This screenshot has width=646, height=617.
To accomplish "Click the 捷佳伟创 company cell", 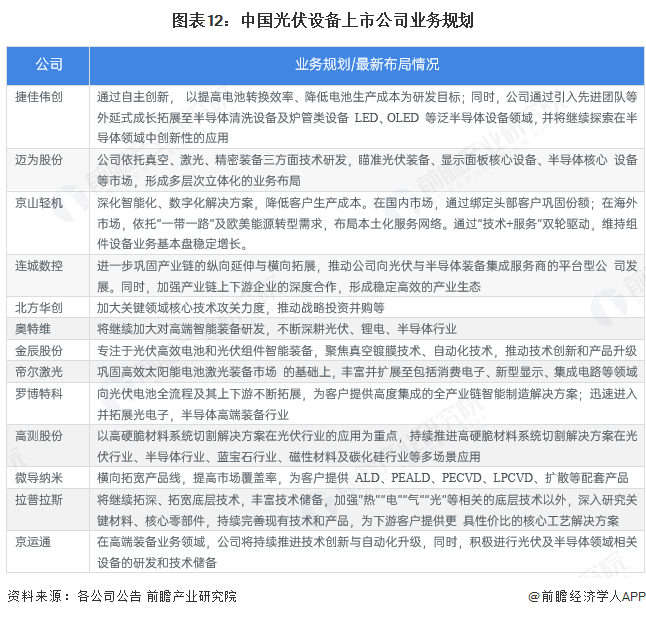I will (39, 98).
